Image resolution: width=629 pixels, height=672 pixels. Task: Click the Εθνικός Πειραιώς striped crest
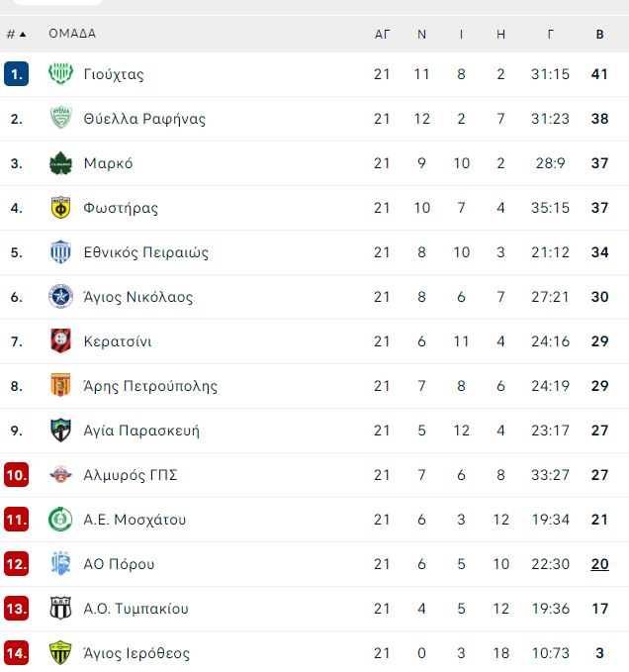tap(60, 252)
